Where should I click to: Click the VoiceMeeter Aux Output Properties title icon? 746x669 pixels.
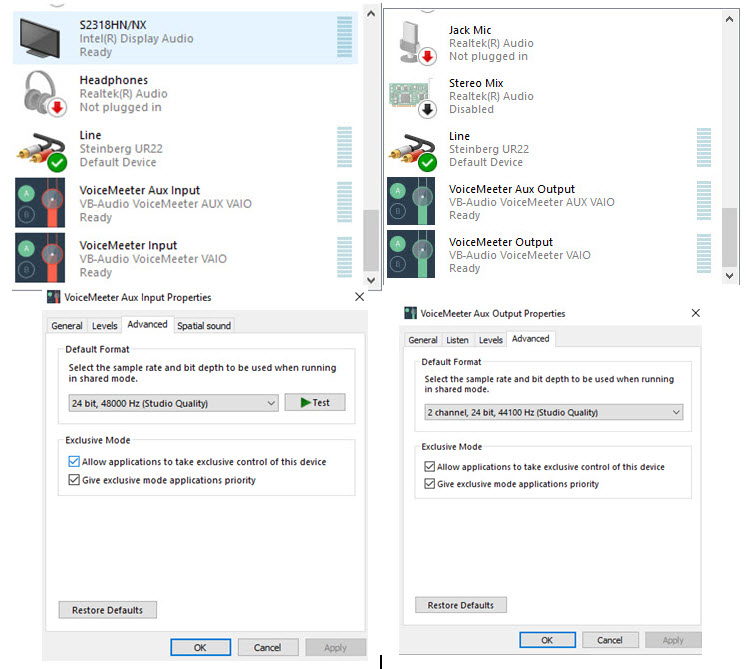point(410,313)
